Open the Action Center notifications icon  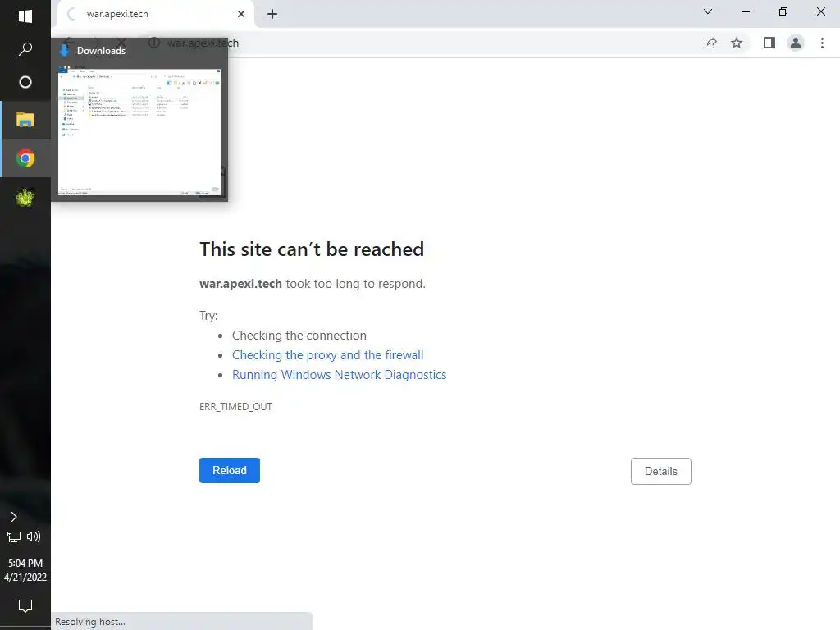point(25,606)
